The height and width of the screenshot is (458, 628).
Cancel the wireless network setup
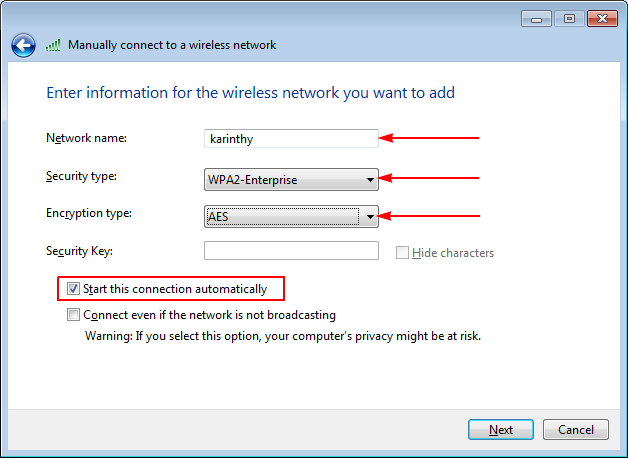[x=575, y=430]
